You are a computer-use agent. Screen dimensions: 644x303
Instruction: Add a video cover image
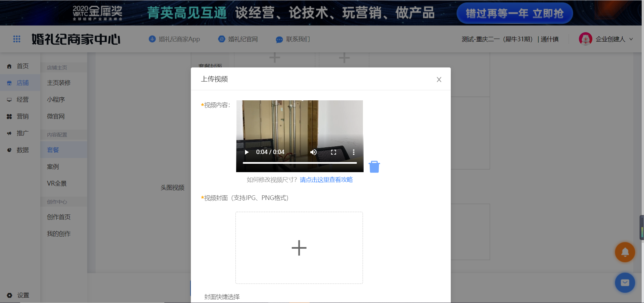299,248
